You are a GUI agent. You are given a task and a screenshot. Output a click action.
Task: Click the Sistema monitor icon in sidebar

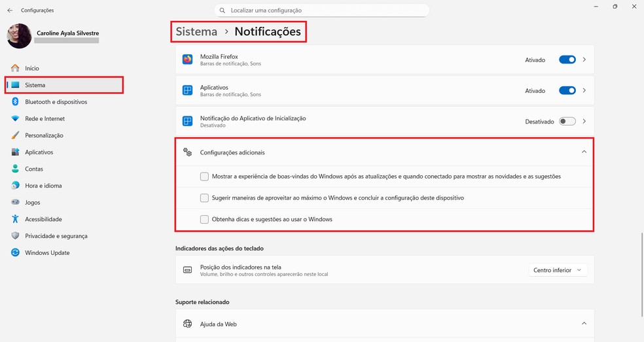click(x=15, y=85)
